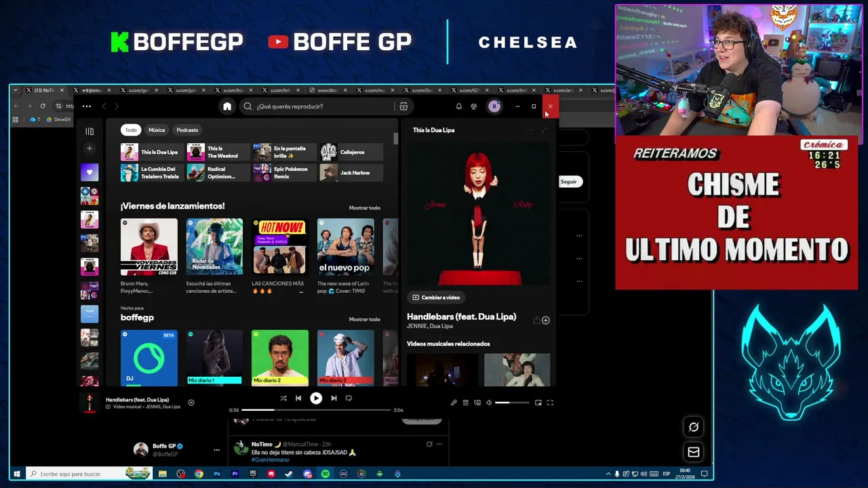This screenshot has width=868, height=488.
Task: Skip to next track
Action: click(334, 399)
